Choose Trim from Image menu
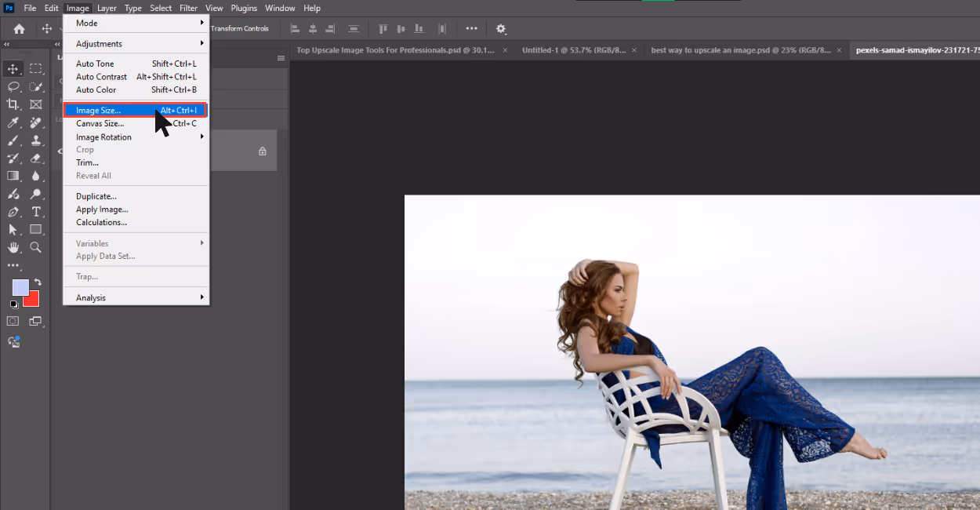 [x=136, y=162]
